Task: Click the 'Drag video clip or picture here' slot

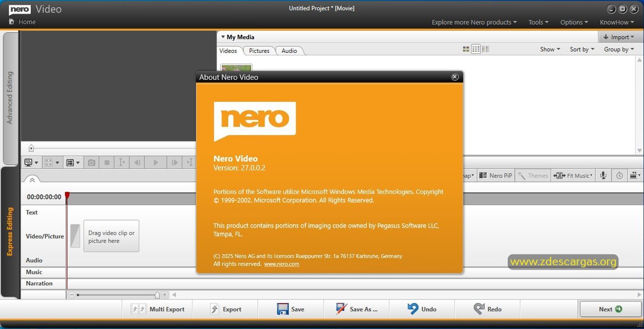Action: click(x=111, y=236)
